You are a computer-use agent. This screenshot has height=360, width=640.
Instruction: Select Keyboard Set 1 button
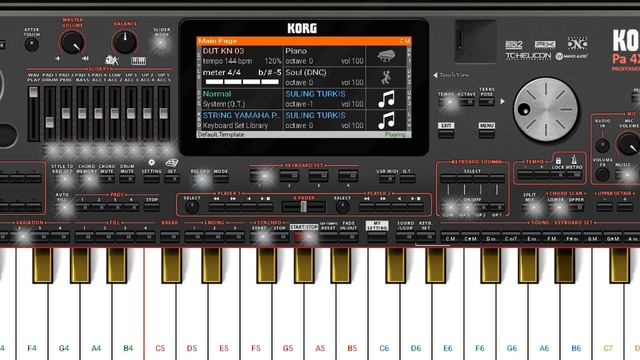pos(260,176)
